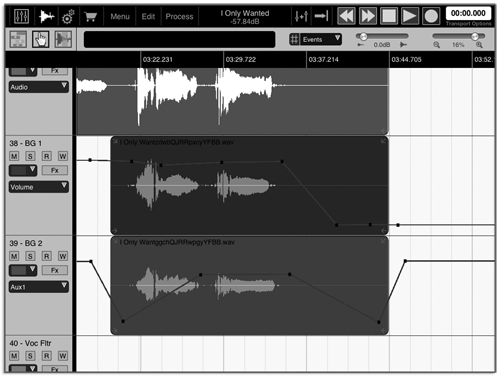Open settings with the gears icon

pos(68,16)
